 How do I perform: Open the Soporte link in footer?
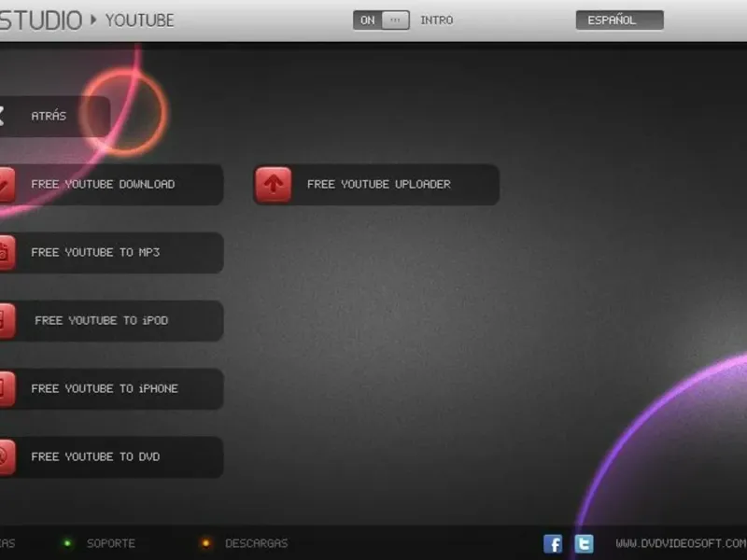111,543
